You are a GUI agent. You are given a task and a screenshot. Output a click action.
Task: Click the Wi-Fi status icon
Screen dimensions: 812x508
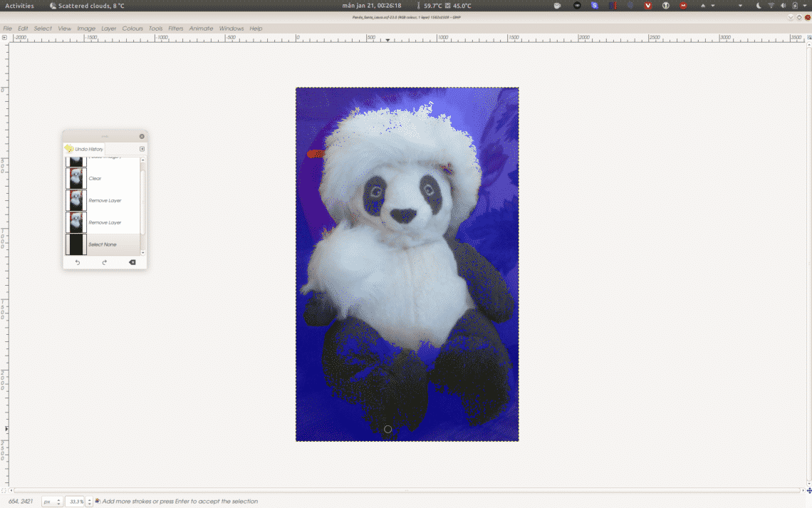pyautogui.click(x=771, y=6)
